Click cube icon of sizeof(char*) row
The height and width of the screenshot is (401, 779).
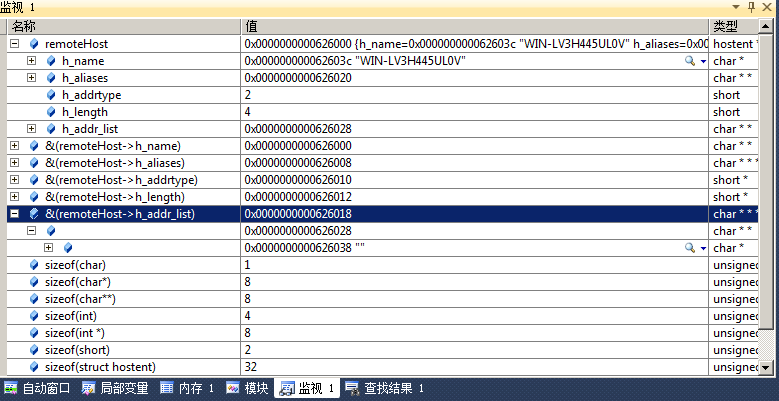point(34,282)
